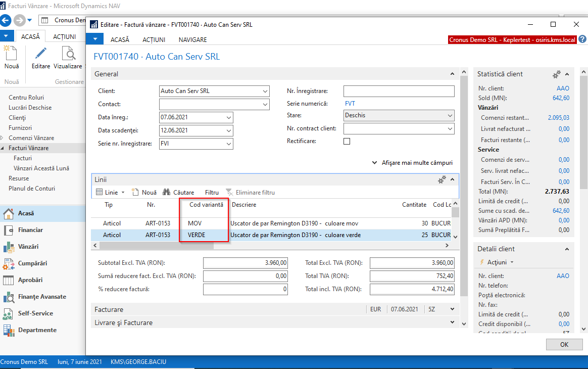Image resolution: width=588 pixels, height=369 pixels.
Task: Collapse the General section
Action: 452,74
